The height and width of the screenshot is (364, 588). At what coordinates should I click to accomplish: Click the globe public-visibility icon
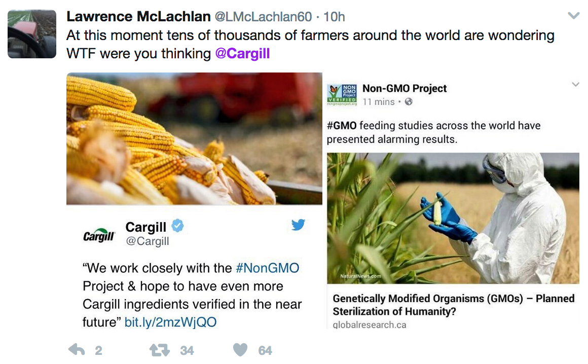click(409, 102)
